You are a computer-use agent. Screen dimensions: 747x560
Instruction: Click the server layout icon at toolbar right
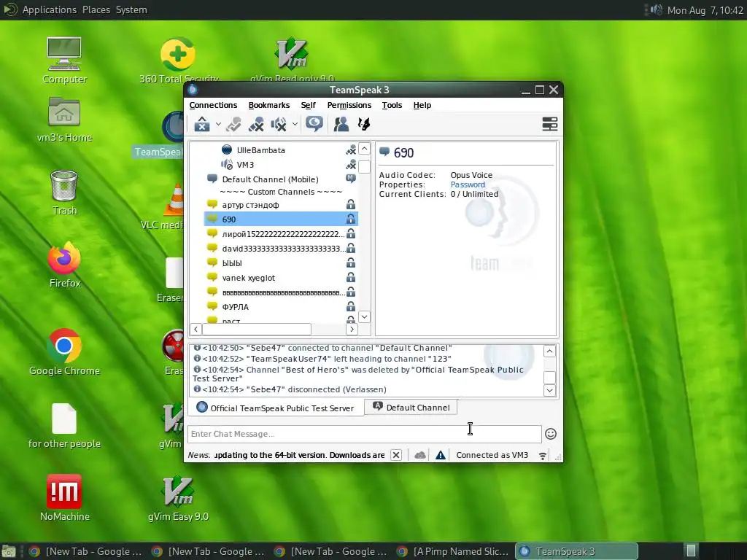[550, 124]
